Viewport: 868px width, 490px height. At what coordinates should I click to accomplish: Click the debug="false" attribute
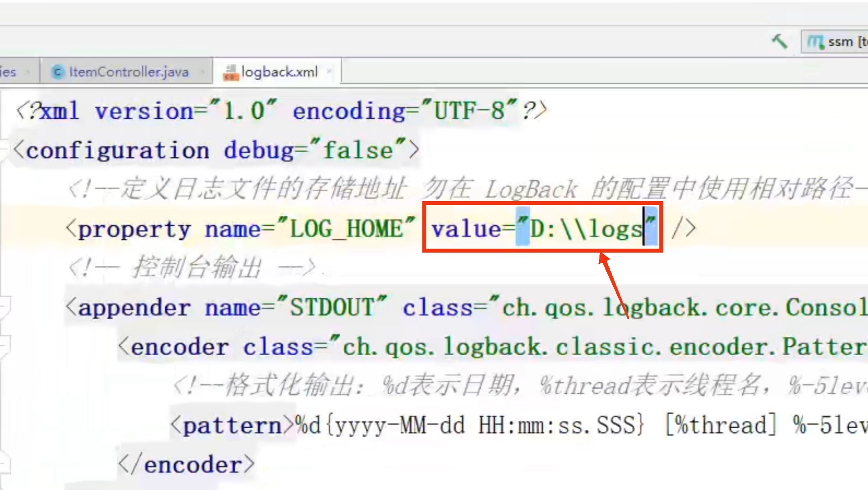click(x=315, y=150)
